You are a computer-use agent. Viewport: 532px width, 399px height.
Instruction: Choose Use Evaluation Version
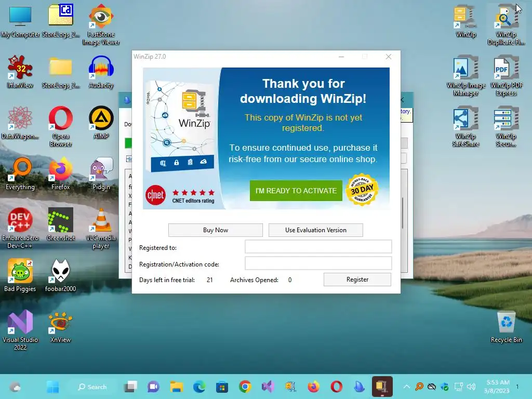point(315,230)
